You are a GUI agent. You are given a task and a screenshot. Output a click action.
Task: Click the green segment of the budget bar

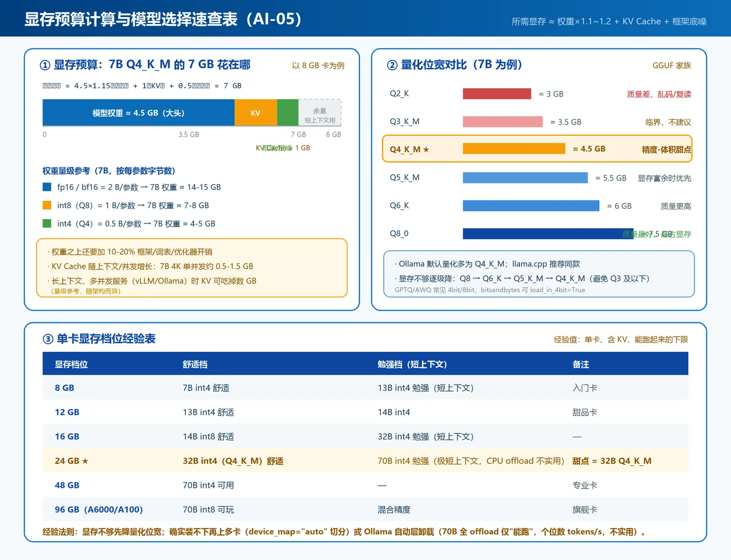(288, 113)
